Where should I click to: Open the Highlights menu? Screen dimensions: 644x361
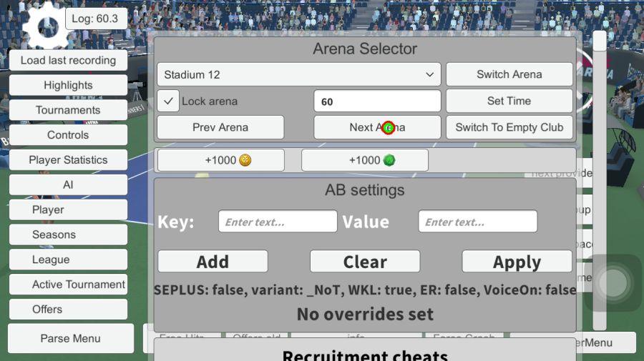(68, 85)
